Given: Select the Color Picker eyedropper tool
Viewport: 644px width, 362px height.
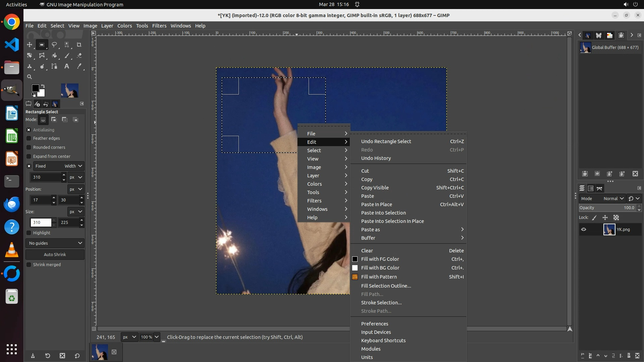Looking at the screenshot, I should pos(79,66).
